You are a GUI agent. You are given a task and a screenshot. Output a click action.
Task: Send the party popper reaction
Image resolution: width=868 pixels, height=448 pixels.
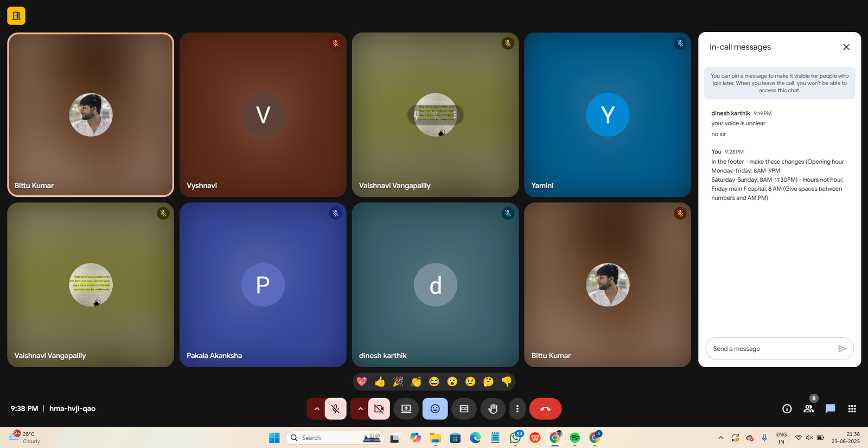[398, 382]
